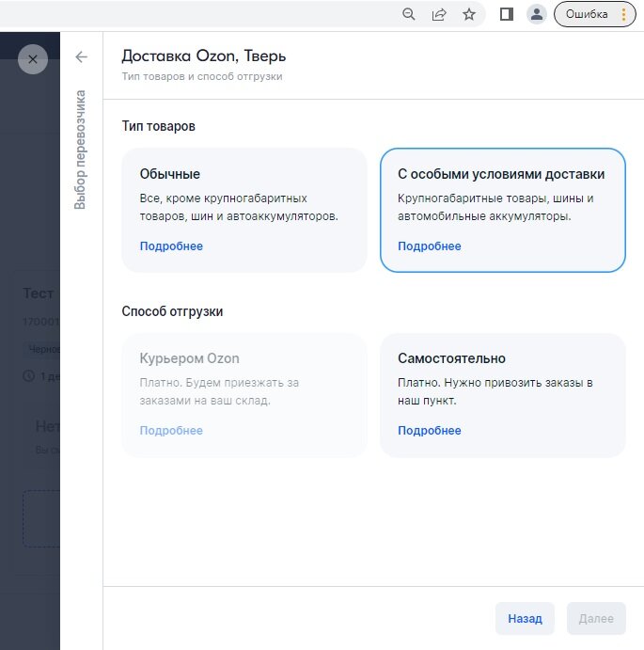
Task: Select the Обычные product type card
Action: click(x=244, y=210)
